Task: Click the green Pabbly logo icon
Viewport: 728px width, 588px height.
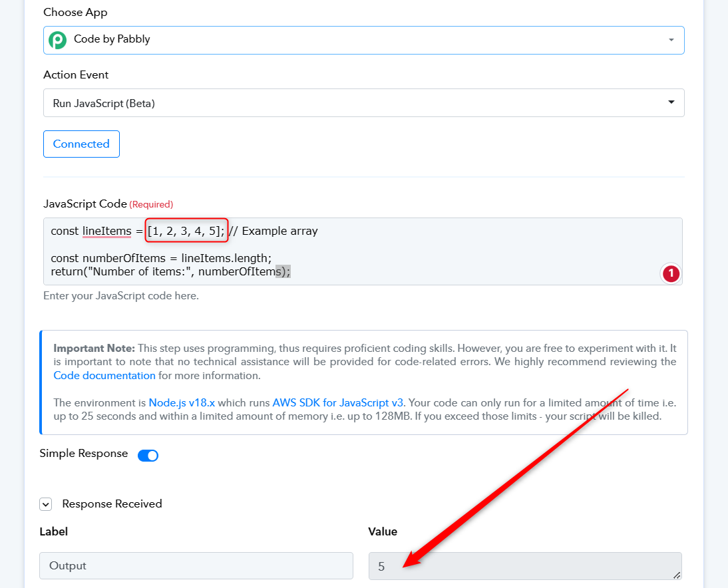Action: tap(58, 40)
